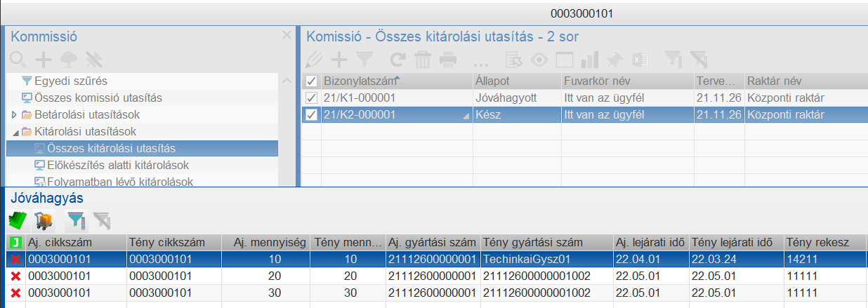Click the bar chart icon in list toolbar
Image resolution: width=868 pixels, height=308 pixels.
coord(589,59)
